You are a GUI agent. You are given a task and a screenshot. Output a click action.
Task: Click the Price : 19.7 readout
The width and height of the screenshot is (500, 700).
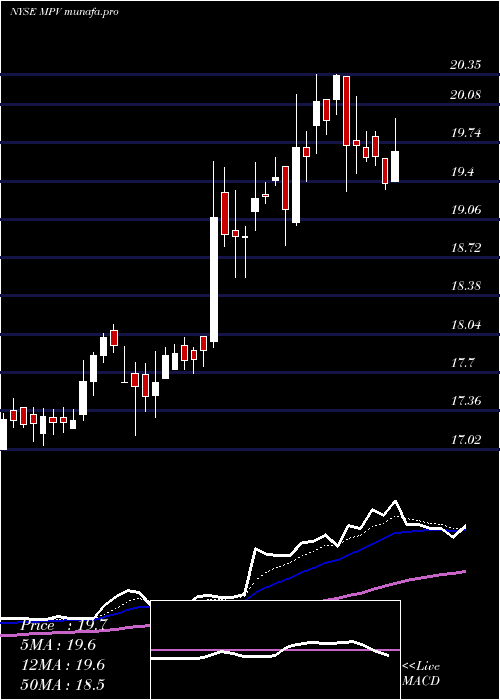(x=63, y=625)
